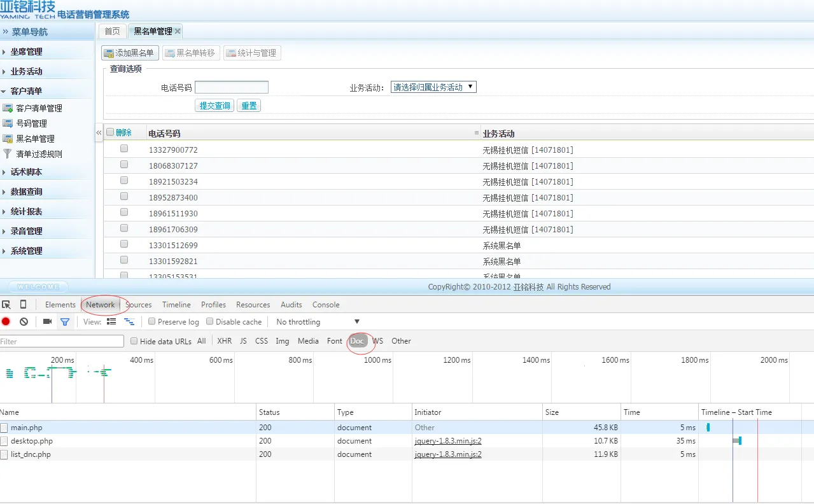
Task: Open 清单过滤规则 in the sidebar
Action: click(x=39, y=154)
